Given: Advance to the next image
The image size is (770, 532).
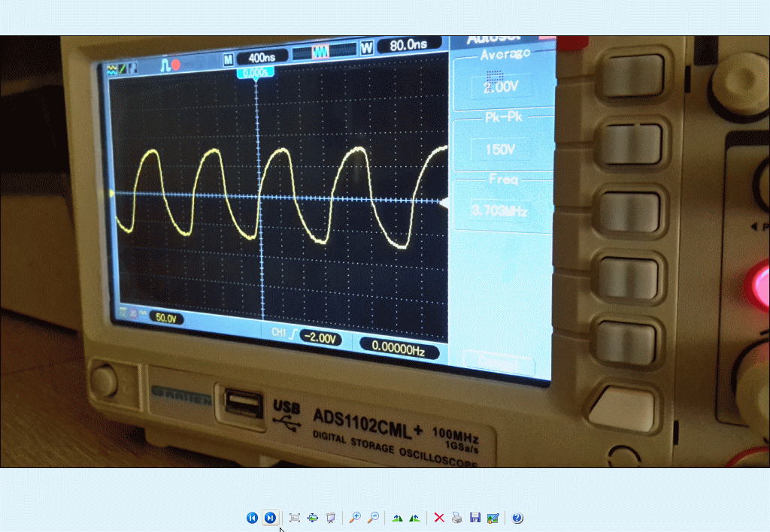Looking at the screenshot, I should coord(270,518).
